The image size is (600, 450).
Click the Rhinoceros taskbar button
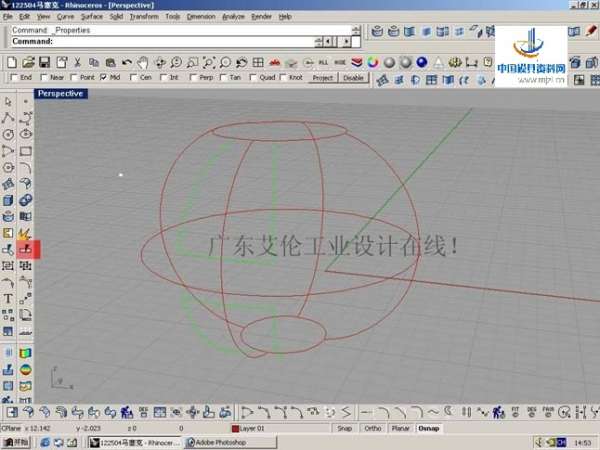[135, 443]
